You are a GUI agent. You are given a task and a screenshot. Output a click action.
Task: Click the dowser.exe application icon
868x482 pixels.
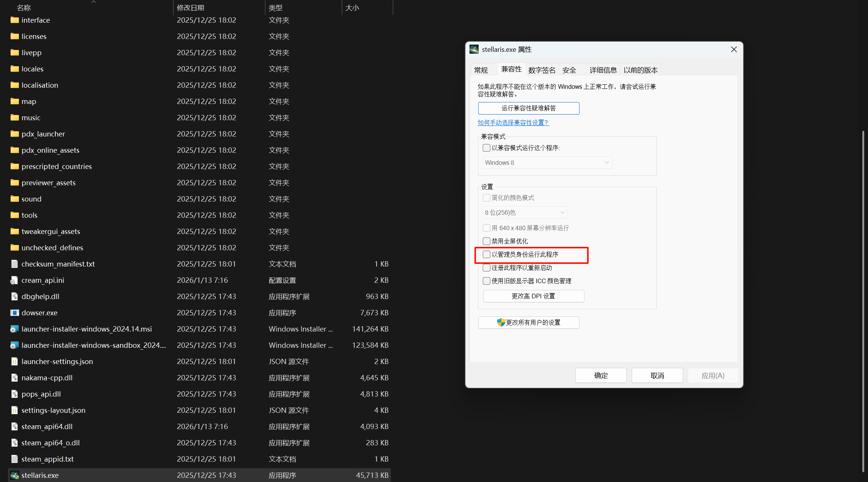click(x=15, y=313)
